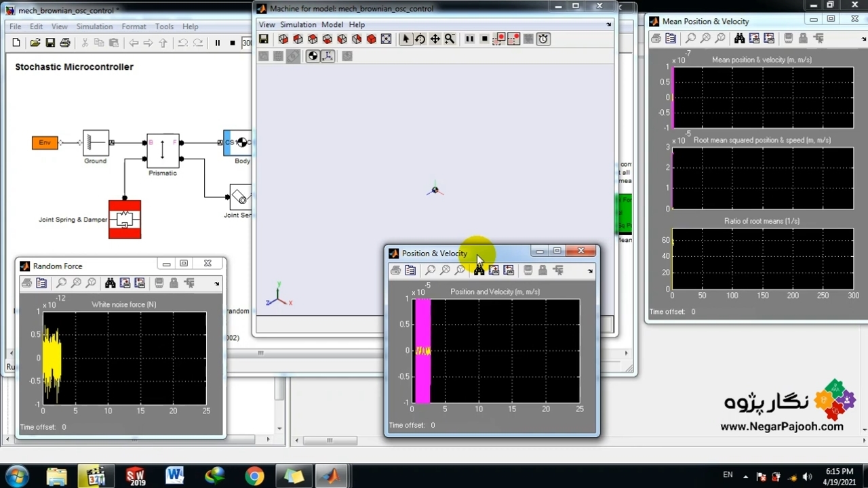Open Parameters icon in Random Force scope

pos(41,283)
